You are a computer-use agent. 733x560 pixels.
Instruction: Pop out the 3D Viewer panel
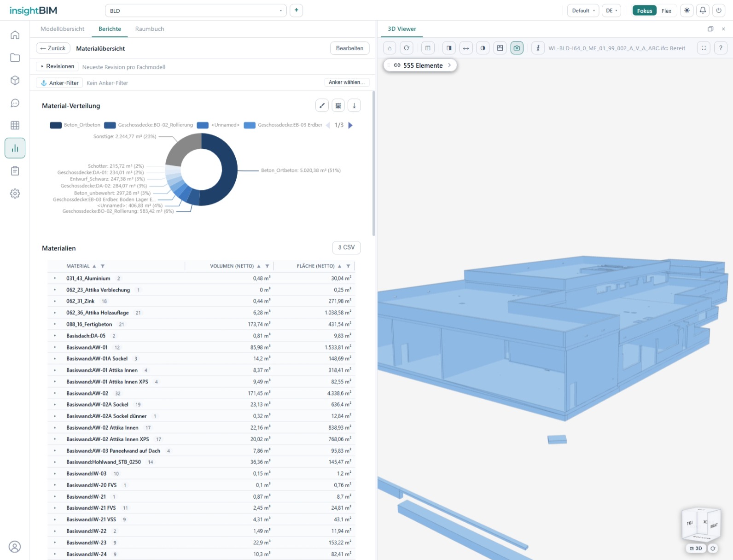point(710,29)
